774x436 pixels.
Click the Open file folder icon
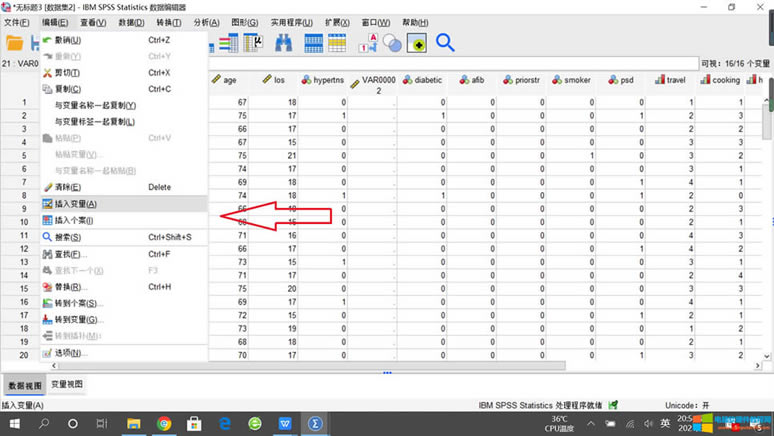tap(14, 43)
